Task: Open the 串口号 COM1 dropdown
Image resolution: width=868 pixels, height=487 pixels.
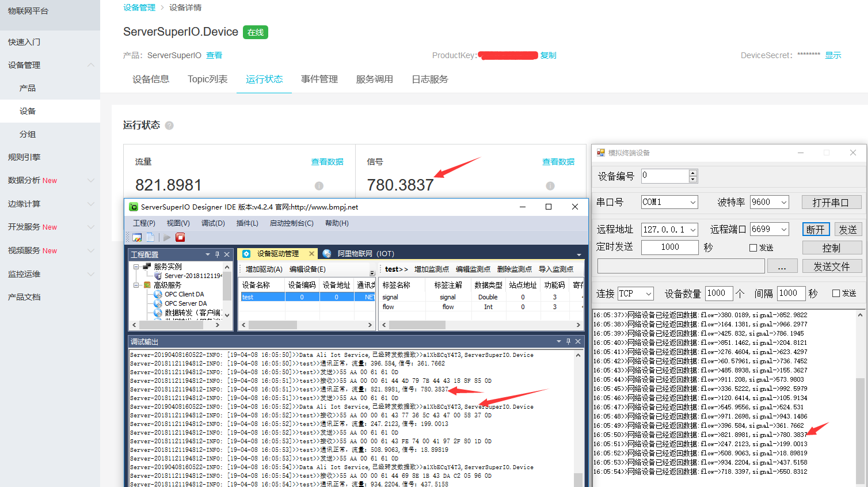Action: (693, 202)
